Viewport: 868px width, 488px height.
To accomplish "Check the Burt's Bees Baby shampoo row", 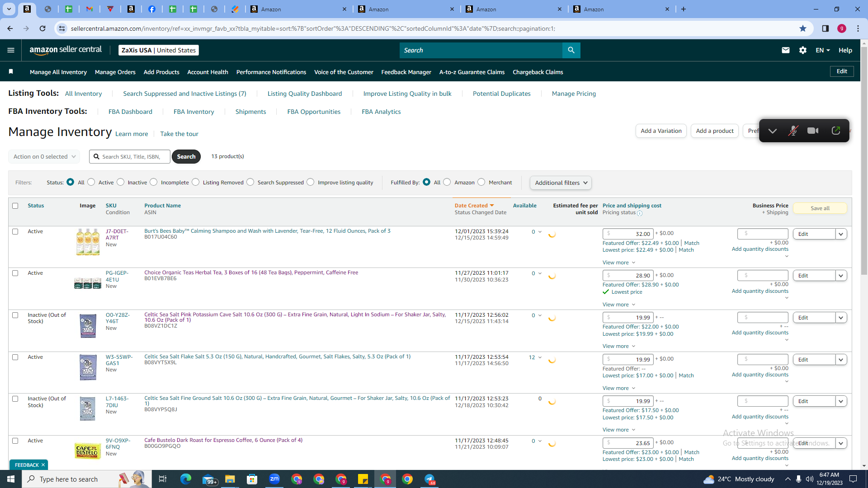I will (15, 231).
